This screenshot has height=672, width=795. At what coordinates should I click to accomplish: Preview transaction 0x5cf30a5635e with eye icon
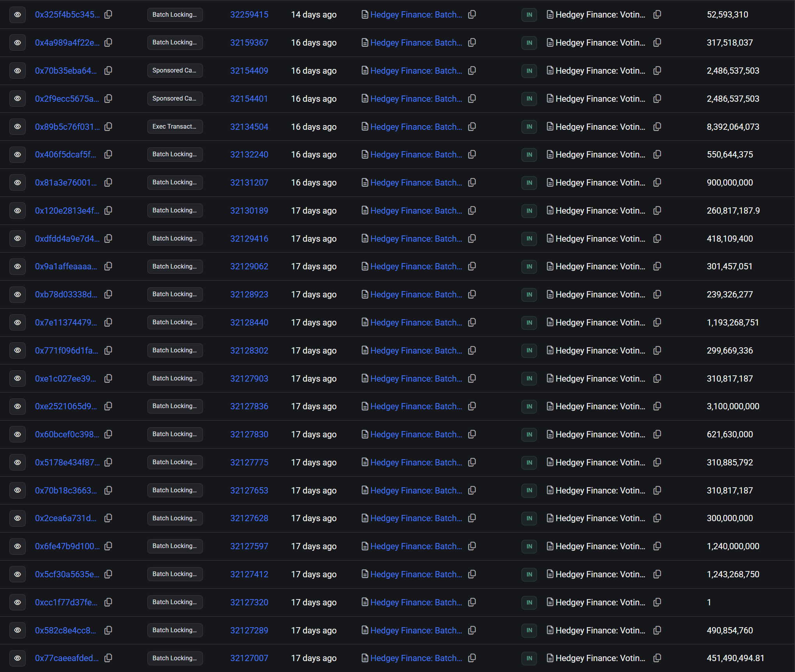click(x=18, y=574)
